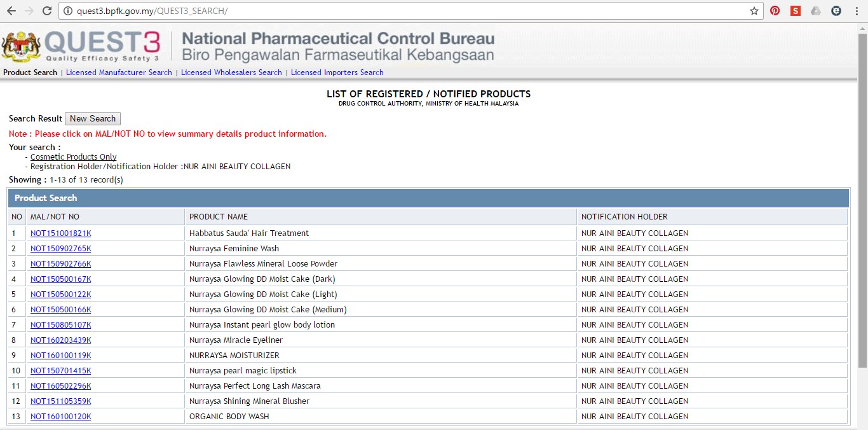Viewport: 868px width, 430px height.
Task: Select Nurraysa pearl magic lipstick text
Action: coord(243,371)
